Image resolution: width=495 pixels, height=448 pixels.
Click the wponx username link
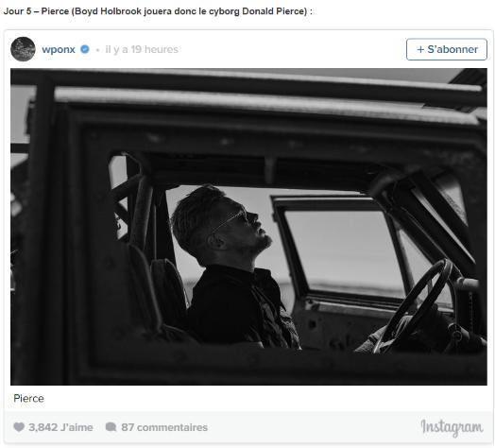tap(59, 49)
